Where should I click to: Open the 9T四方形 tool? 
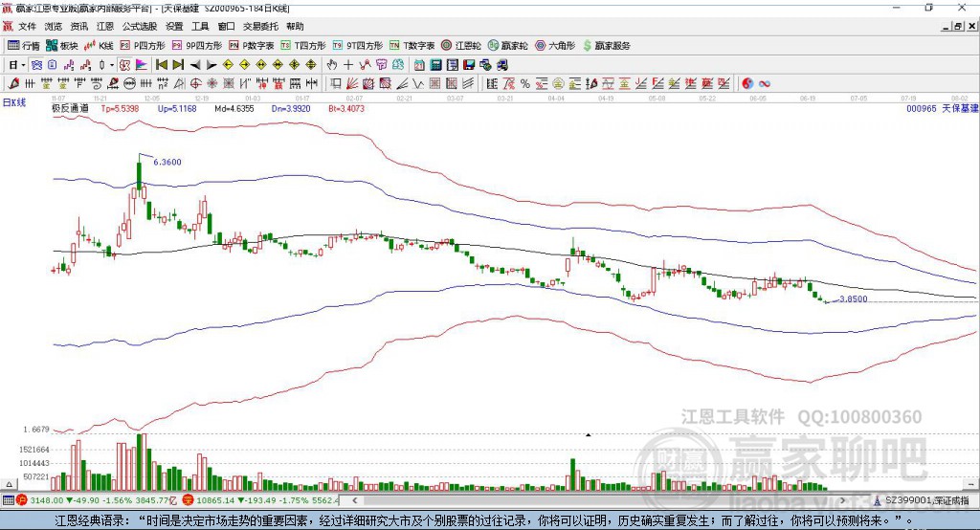[x=358, y=46]
